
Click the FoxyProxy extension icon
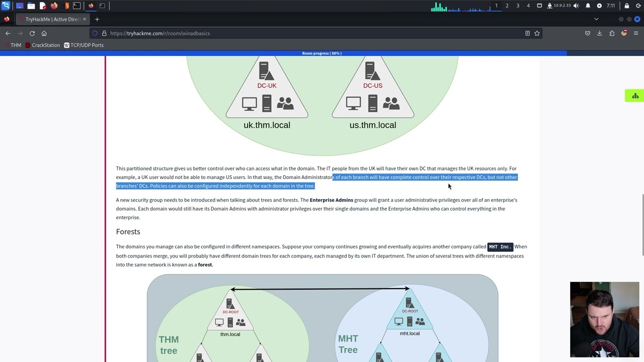pyautogui.click(x=624, y=33)
